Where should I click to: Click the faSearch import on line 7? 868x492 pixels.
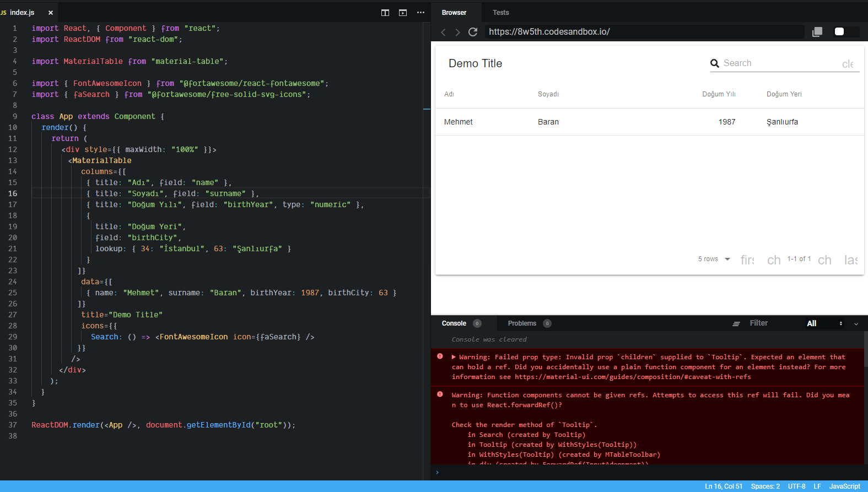[x=92, y=94]
